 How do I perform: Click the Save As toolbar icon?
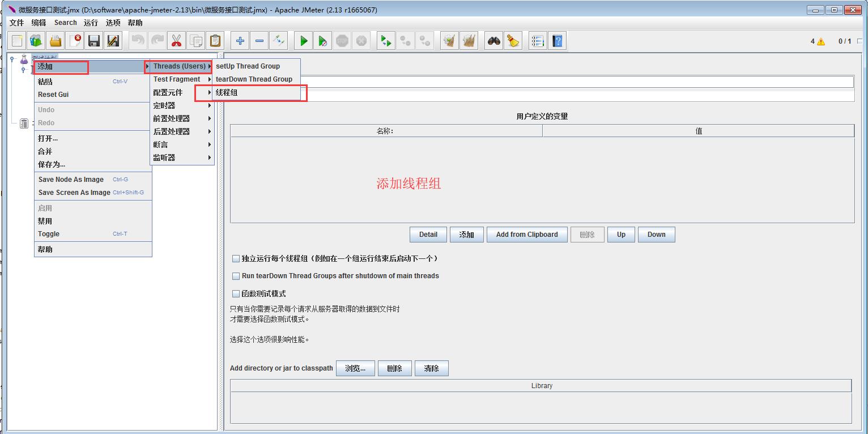pos(113,41)
